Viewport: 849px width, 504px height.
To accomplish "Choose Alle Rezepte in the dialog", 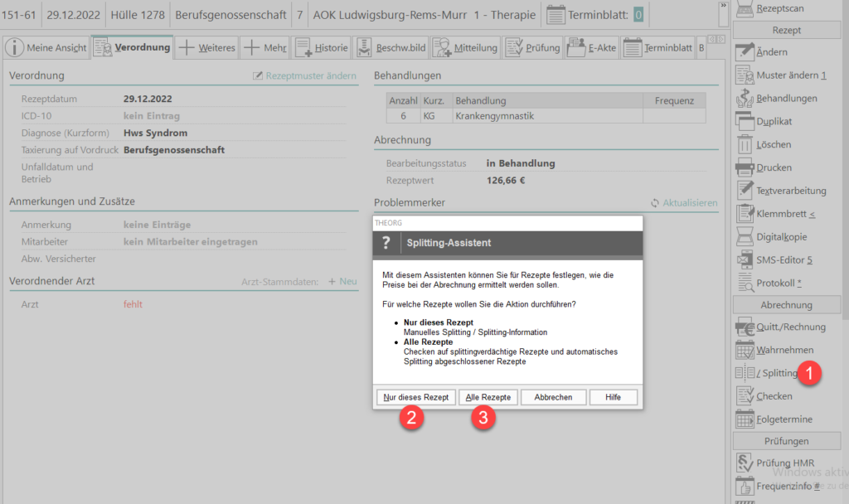I will (x=488, y=397).
